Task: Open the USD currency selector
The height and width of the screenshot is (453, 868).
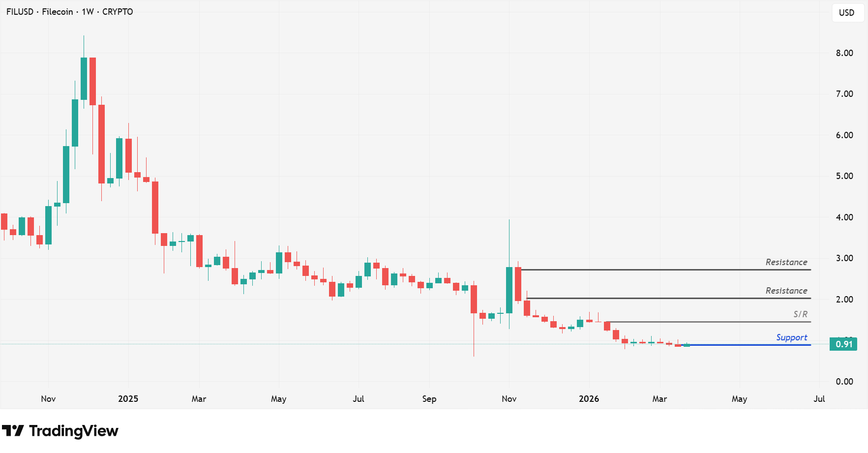Action: coord(846,13)
